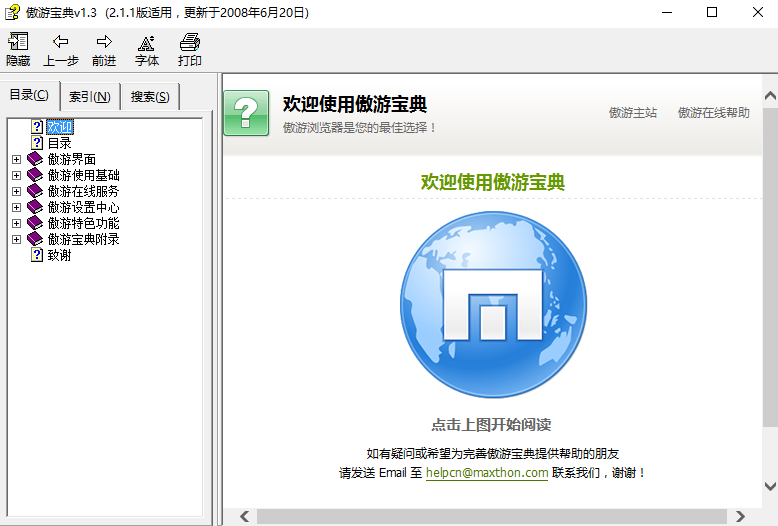Screen dimensions: 778x526
Task: Expand the 傲游宝典附录 tree node
Action: tap(16, 239)
